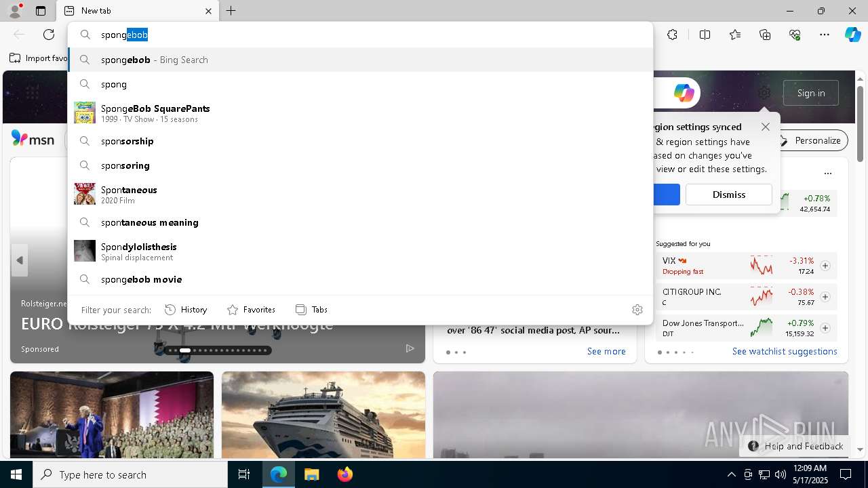Toggle split screen view
The width and height of the screenshot is (868, 488).
point(705,35)
